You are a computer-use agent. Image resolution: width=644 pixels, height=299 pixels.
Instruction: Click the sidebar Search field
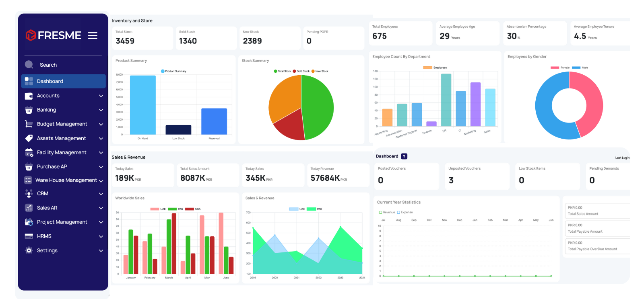click(48, 65)
